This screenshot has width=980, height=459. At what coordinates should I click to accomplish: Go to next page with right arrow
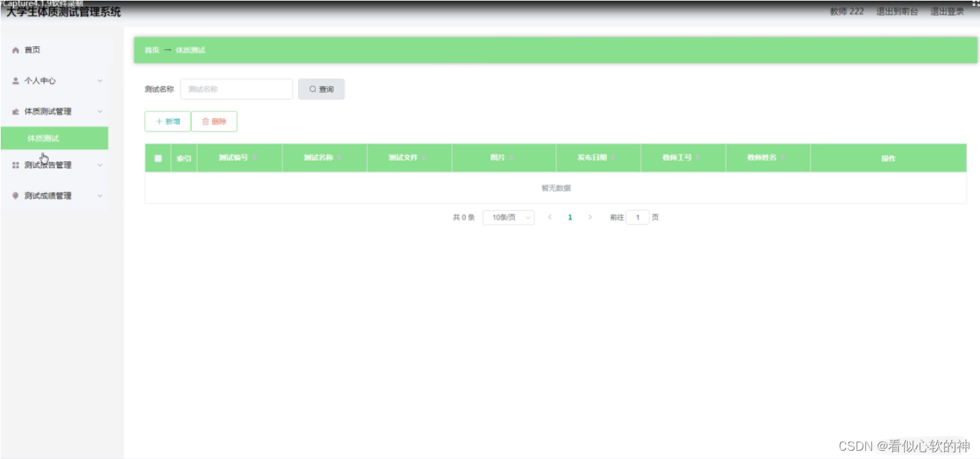pyautogui.click(x=590, y=217)
